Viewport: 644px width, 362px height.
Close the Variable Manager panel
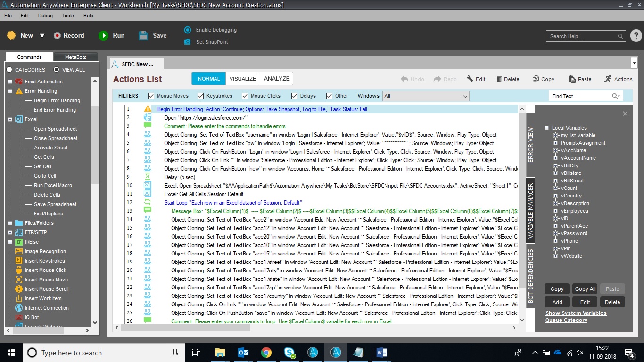point(625,114)
